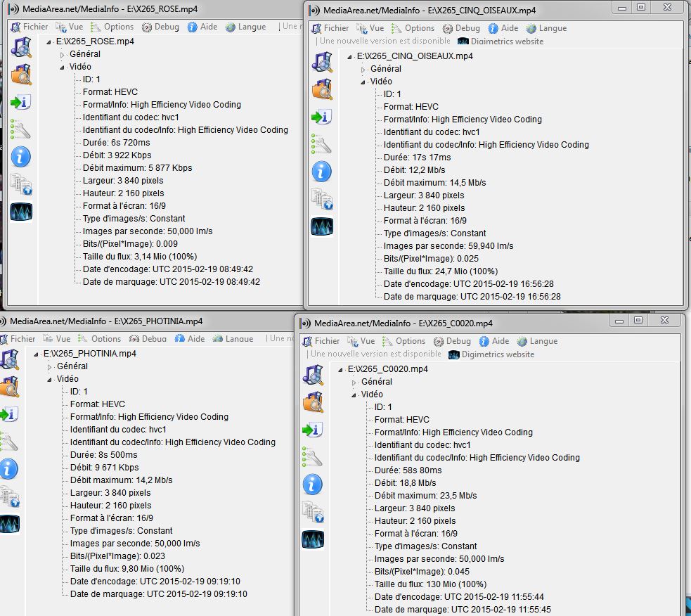Open file icon in X265_C0020 window sidebar
The height and width of the screenshot is (616, 691).
coord(313,375)
